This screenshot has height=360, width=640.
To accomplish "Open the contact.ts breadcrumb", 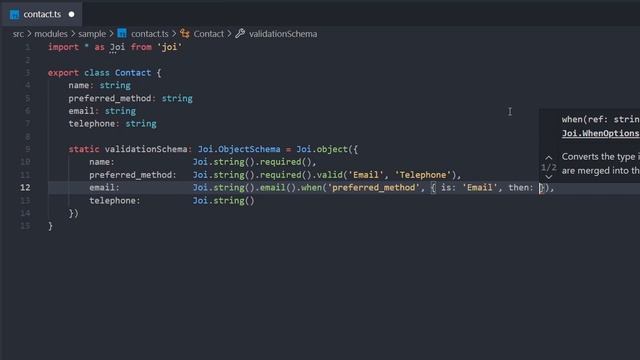I will (x=149, y=34).
